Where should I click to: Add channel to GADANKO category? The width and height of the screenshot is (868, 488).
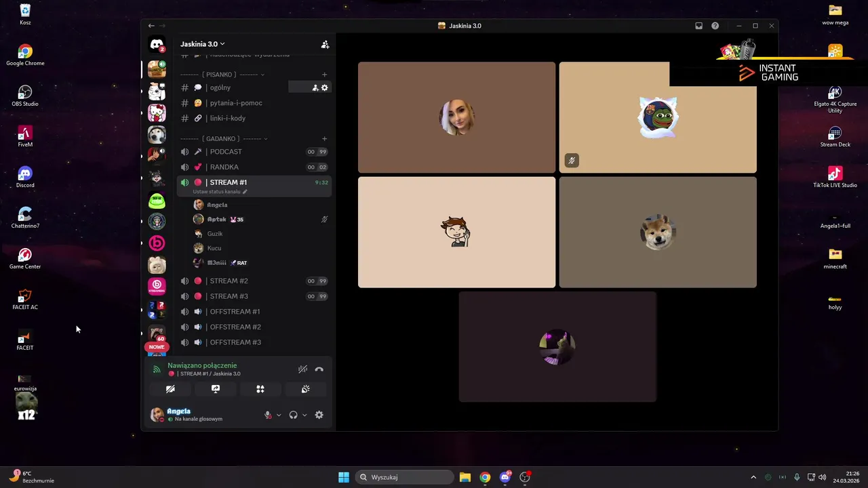pos(324,139)
